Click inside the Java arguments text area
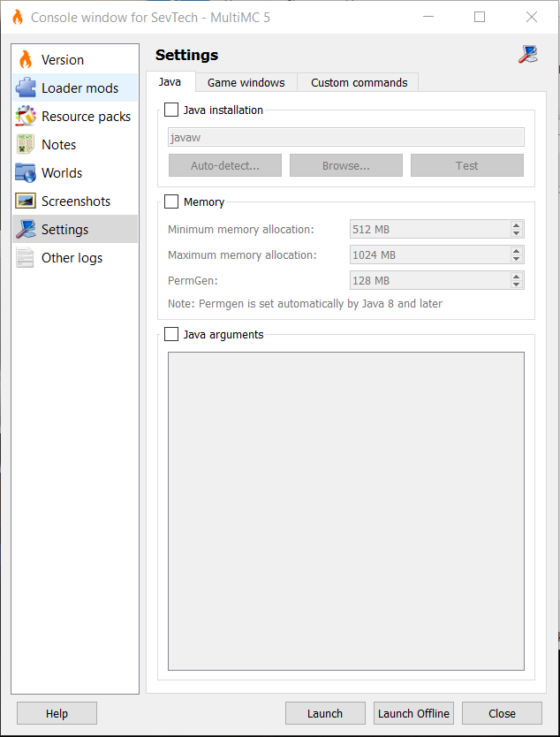Viewport: 560px width, 737px height. 345,511
